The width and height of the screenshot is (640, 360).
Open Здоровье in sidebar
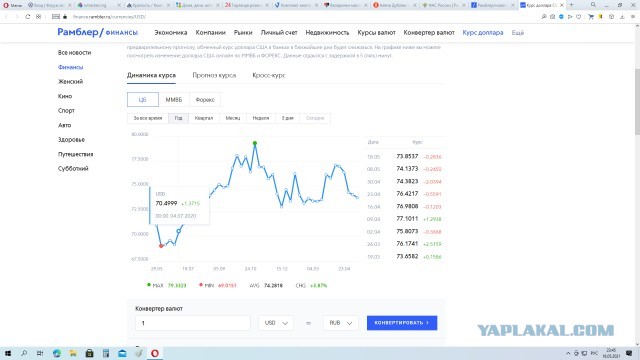(x=71, y=140)
